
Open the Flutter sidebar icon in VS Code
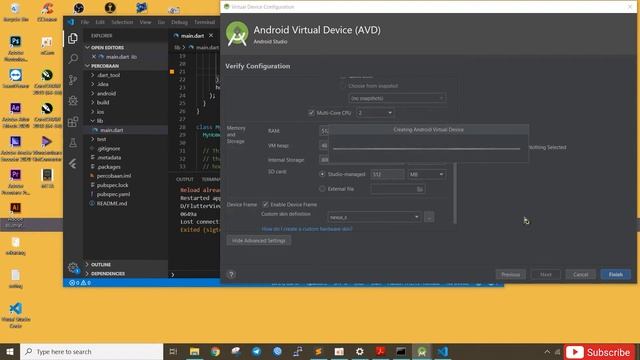tap(73, 164)
